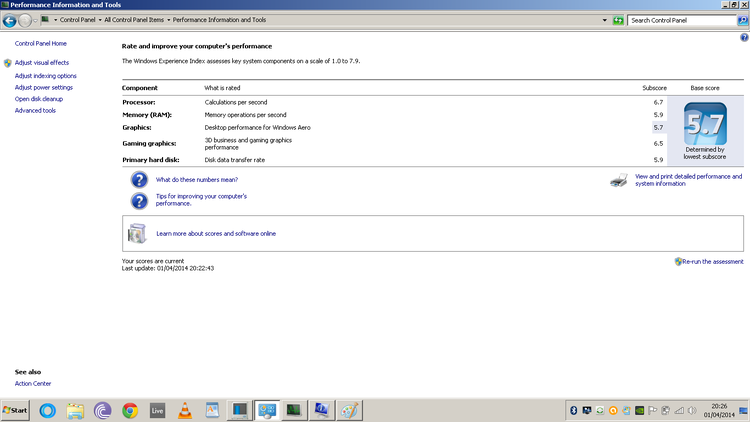This screenshot has width=750, height=422.
Task: Click the 'Last update: 01/04/2014 20:22:43' text
Action: (168, 268)
